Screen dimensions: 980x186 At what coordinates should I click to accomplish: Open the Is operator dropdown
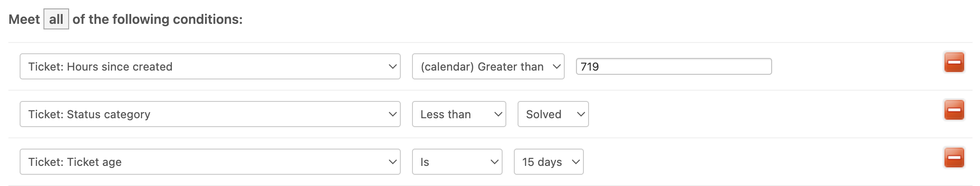pos(457,162)
